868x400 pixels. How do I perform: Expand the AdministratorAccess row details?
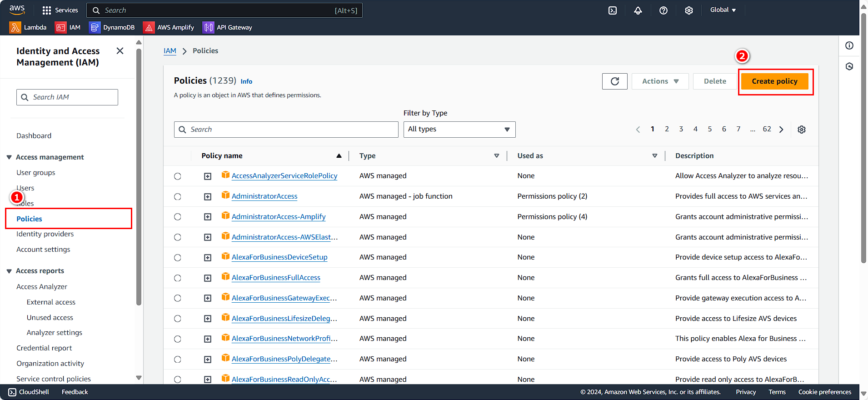coord(208,197)
